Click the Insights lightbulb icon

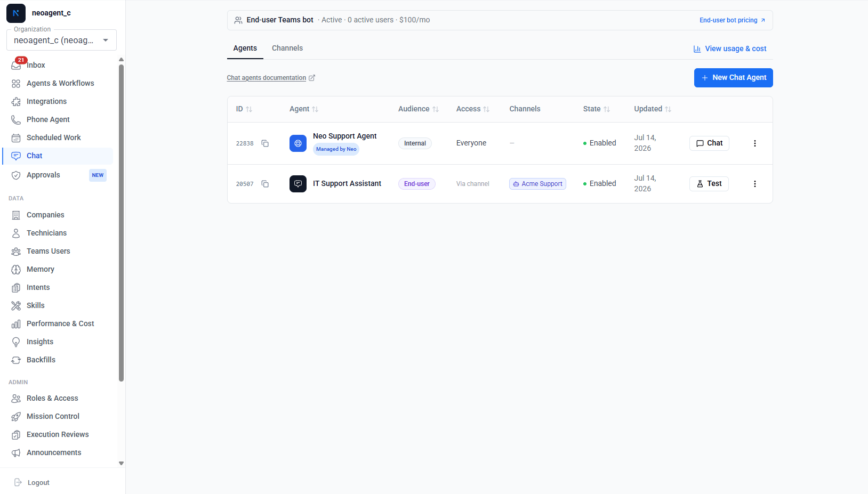pos(16,342)
